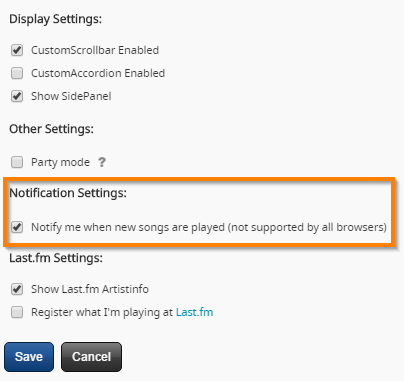The image size is (404, 381).
Task: Check the Register what I'm playing box
Action: (x=17, y=312)
